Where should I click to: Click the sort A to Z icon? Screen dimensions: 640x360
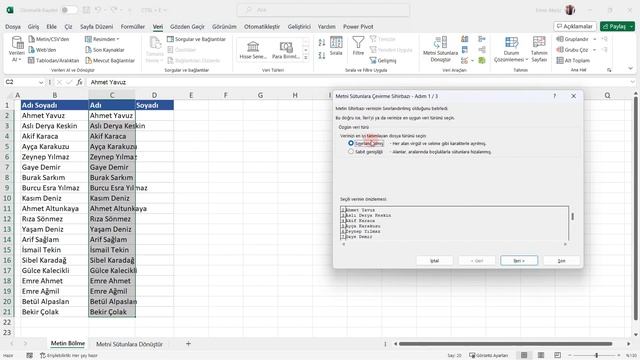point(322,42)
